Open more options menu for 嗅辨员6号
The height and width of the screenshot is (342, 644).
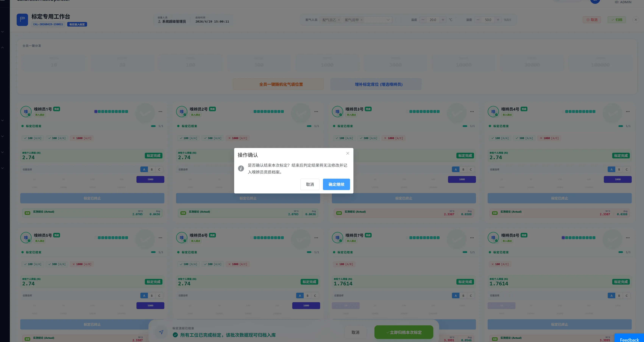(316, 238)
